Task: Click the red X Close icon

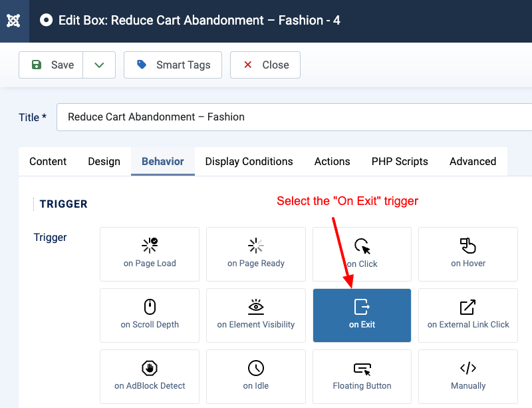Action: click(248, 65)
